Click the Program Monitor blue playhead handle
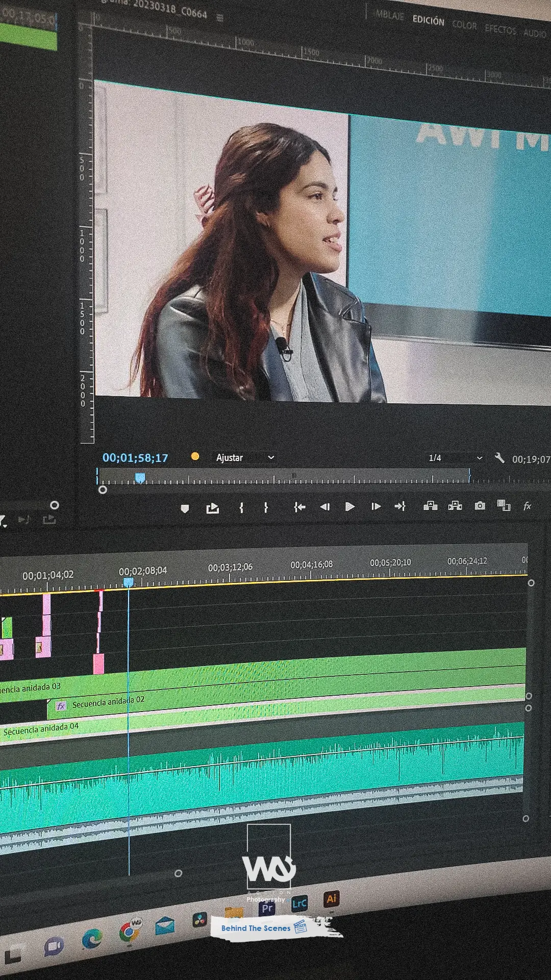The image size is (551, 980). point(140,478)
